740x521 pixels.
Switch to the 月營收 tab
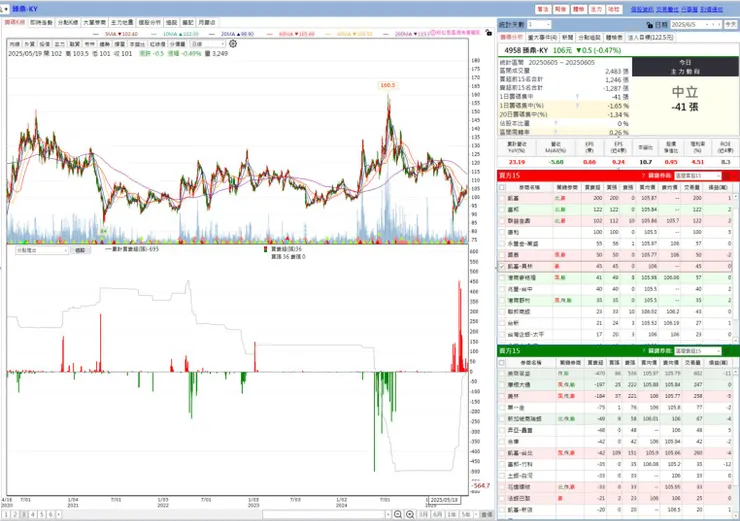[x=207, y=22]
